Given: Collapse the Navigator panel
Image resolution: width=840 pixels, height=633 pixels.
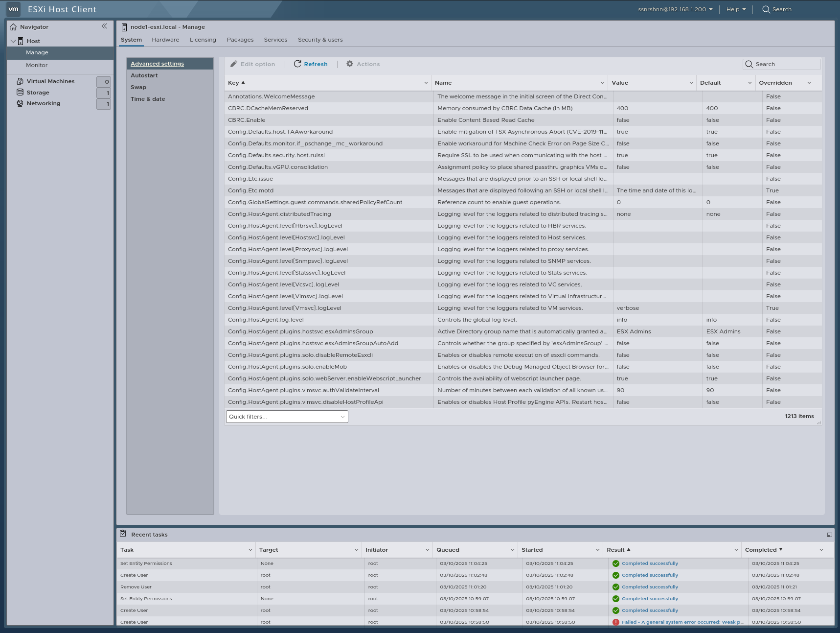Looking at the screenshot, I should tap(104, 26).
